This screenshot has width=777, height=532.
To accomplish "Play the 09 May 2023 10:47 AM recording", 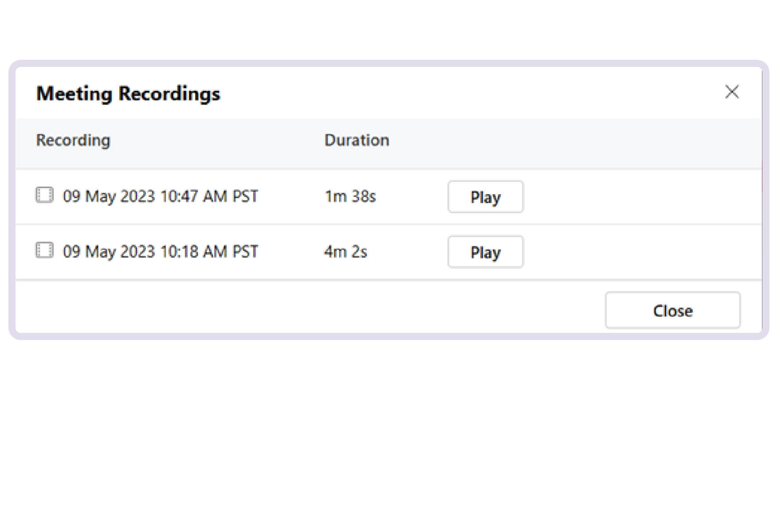I will click(485, 197).
